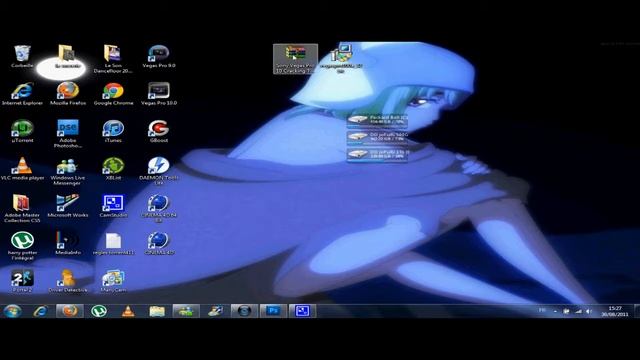Open GBoost desktop shortcut
The height and width of the screenshot is (360, 640).
pos(159,131)
